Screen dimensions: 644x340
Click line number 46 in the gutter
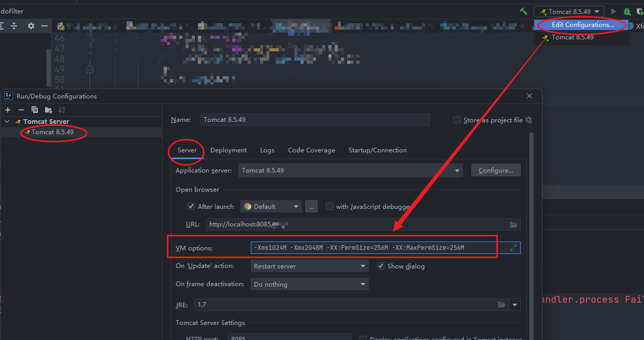click(60, 38)
